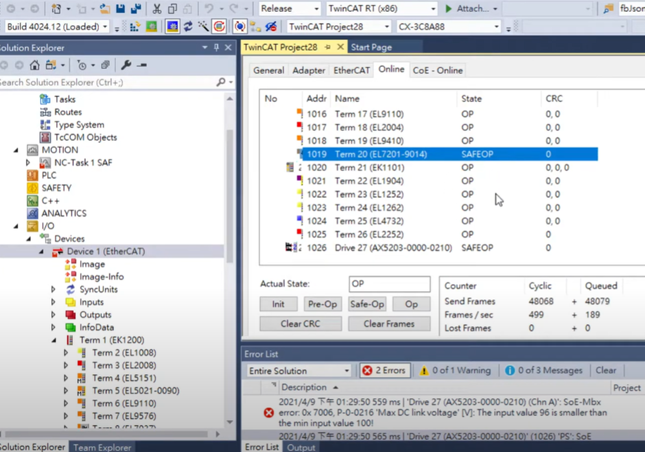Viewport: 645px width, 452px height.
Task: Open the Entire Solution scope dropdown
Action: pyautogui.click(x=298, y=371)
